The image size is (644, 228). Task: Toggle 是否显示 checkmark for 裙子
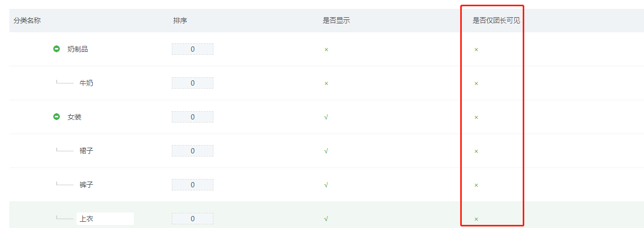coord(326,151)
